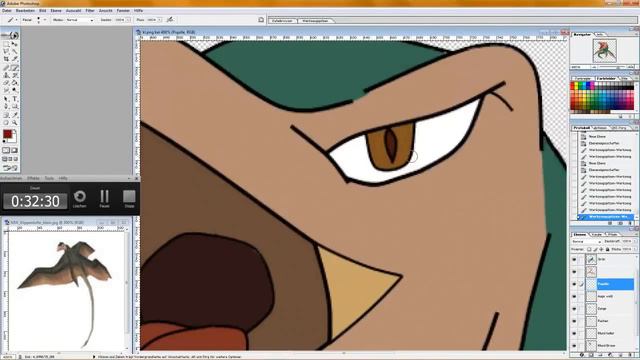This screenshot has width=640, height=360.
Task: Select the Rectangular Marquee tool
Action: coord(6,44)
